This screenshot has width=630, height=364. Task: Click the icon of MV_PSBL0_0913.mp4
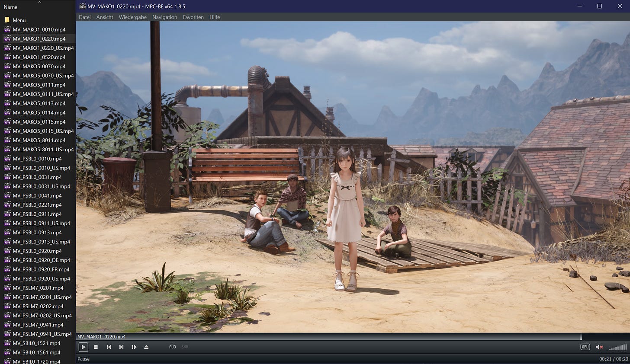[x=7, y=232]
